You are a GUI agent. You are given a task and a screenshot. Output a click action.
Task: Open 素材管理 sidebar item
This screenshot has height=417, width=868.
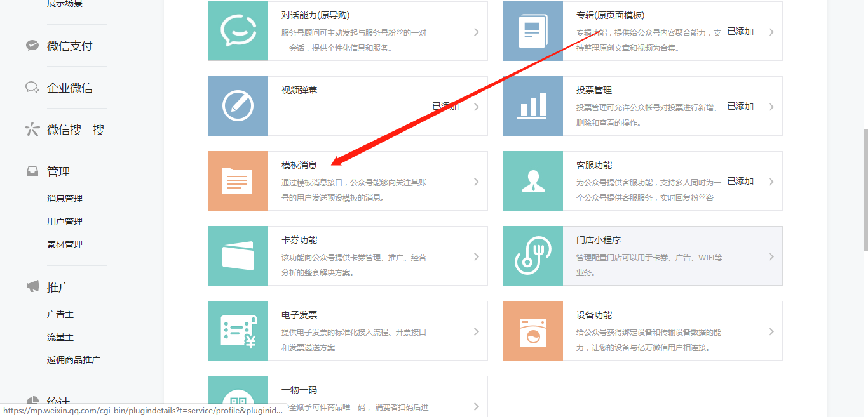(65, 244)
